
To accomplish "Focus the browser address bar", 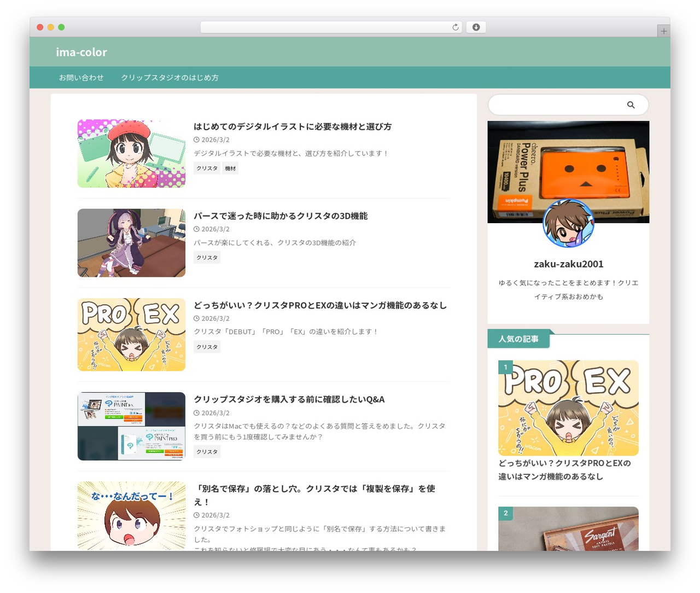I will click(x=331, y=27).
